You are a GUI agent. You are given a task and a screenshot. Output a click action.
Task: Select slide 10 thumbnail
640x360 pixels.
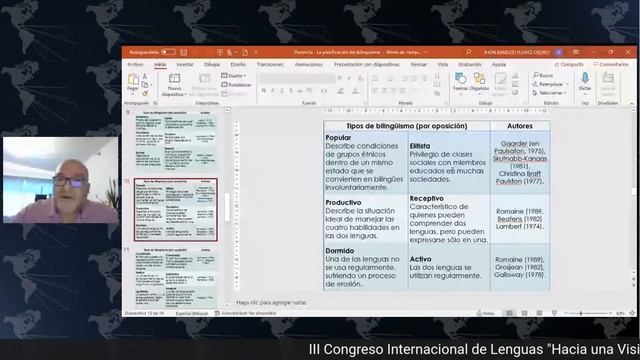pos(176,209)
